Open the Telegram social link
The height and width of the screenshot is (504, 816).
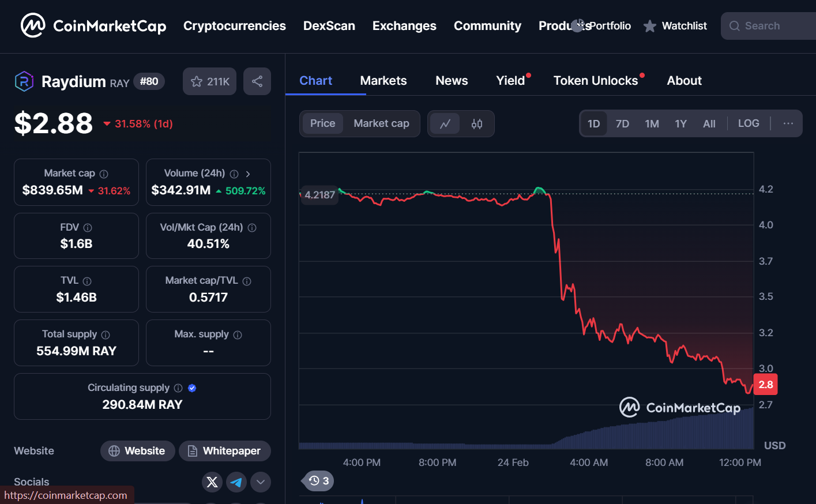(x=236, y=482)
